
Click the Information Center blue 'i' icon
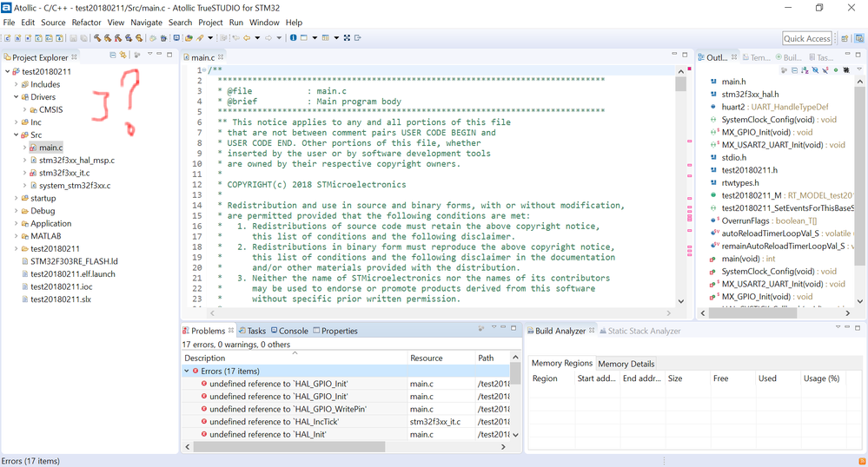pos(294,37)
